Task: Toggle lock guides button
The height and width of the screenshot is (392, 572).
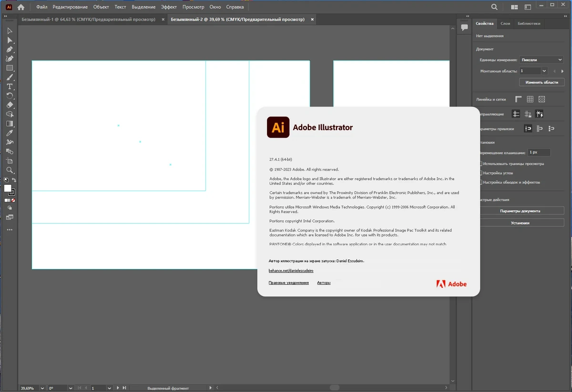Action: (x=528, y=114)
